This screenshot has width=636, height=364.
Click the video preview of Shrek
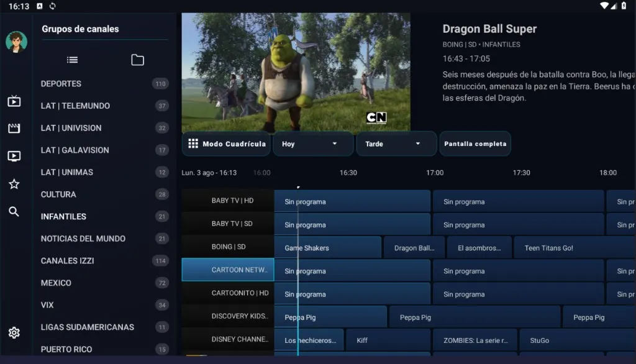pyautogui.click(x=296, y=72)
